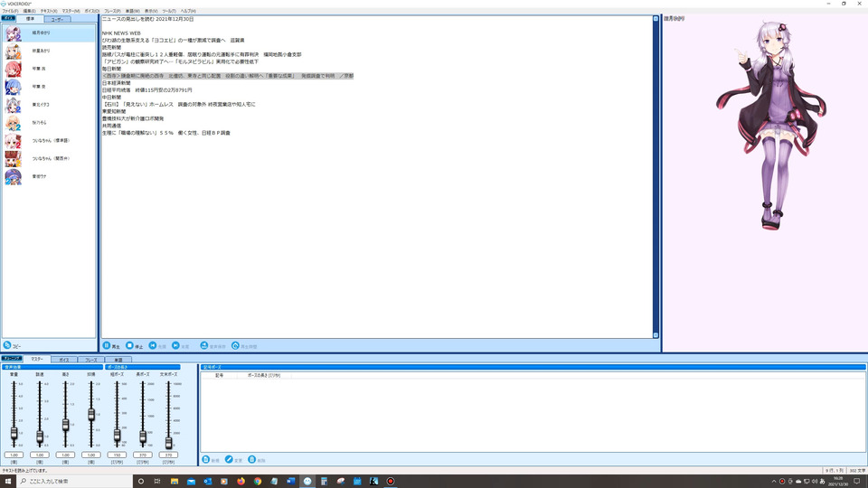
Task: Select the blue-haired Kotonoha Aoi voice
Action: [x=13, y=87]
